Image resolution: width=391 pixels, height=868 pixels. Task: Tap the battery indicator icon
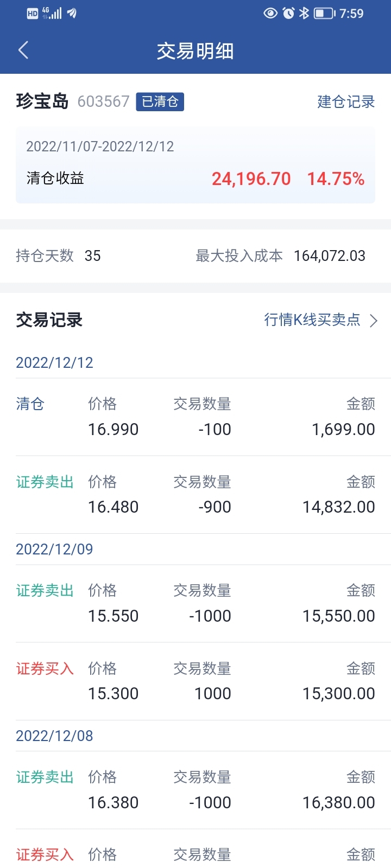coord(324,13)
